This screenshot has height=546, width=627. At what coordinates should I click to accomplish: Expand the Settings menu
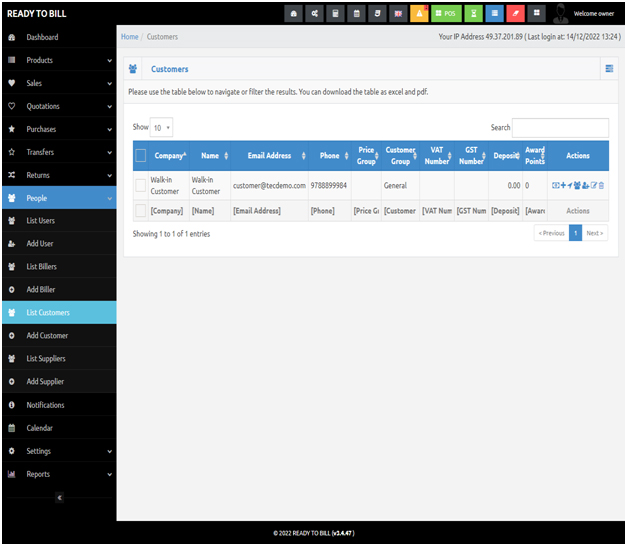pos(59,451)
